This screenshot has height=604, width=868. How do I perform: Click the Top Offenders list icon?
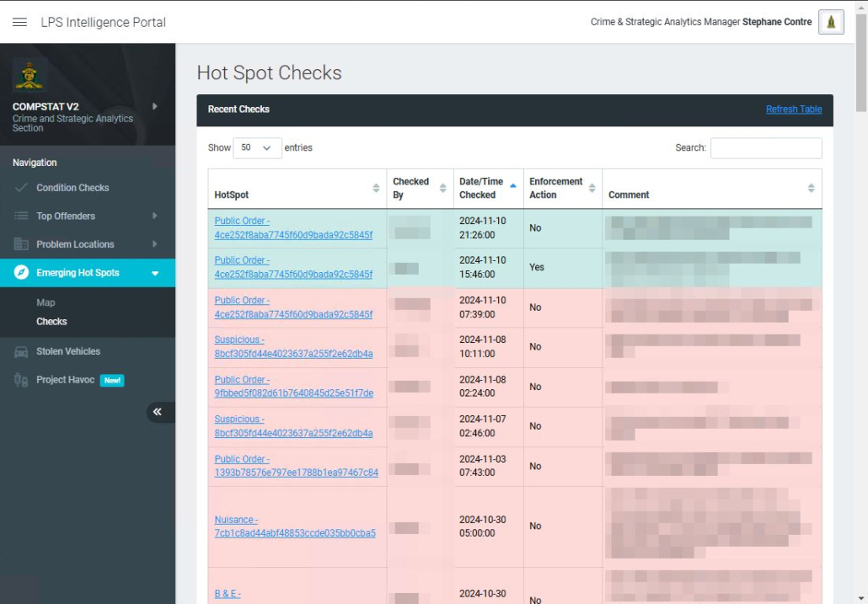pos(21,216)
